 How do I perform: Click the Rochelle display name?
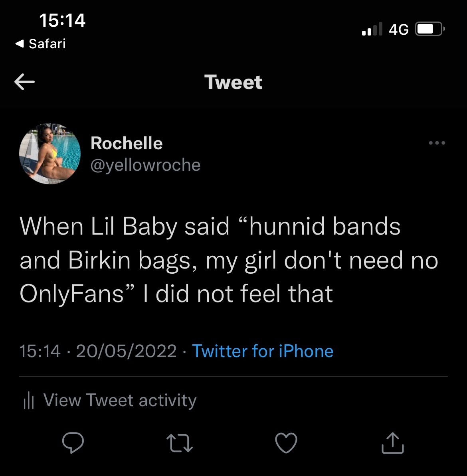click(127, 143)
